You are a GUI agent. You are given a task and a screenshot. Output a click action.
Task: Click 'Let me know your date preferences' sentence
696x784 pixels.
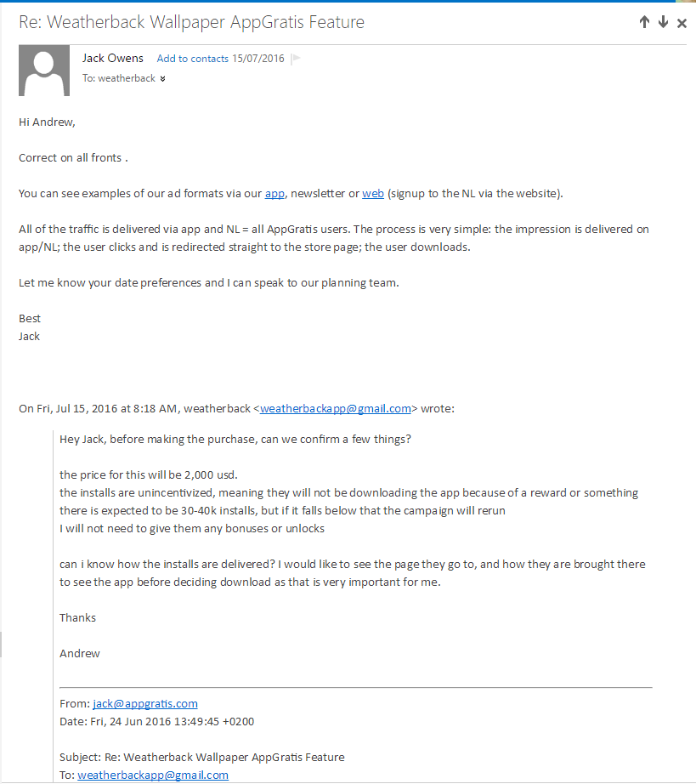click(209, 283)
